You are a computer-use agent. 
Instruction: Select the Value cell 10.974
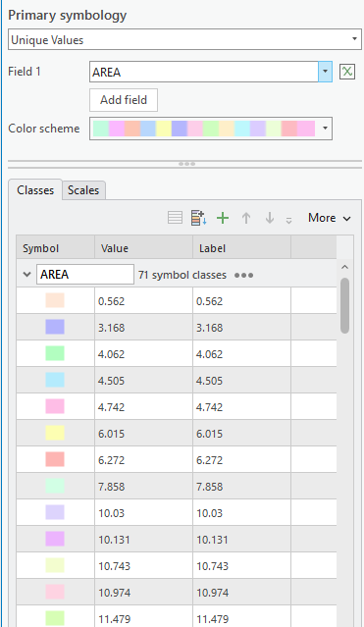143,592
